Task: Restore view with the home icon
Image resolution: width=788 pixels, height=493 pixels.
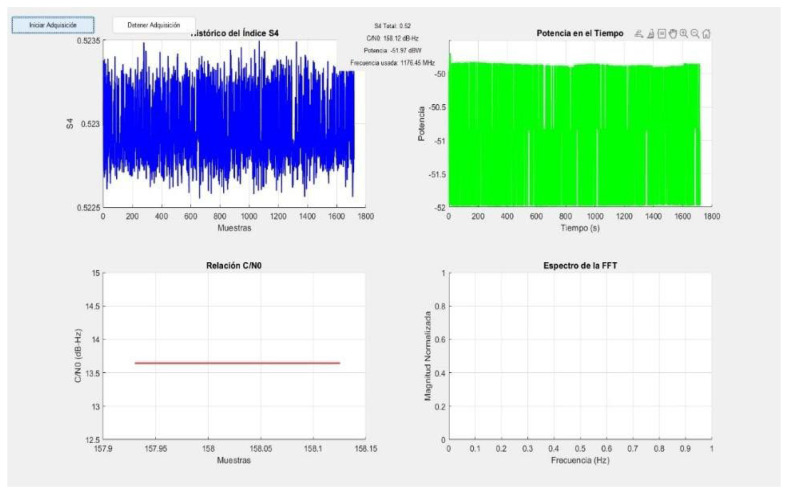Action: click(707, 34)
